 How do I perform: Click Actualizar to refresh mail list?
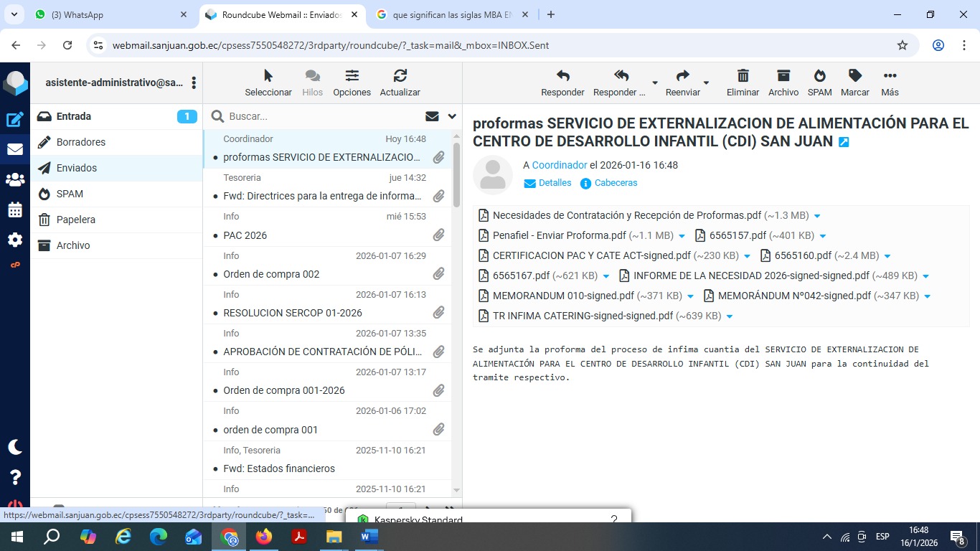[x=400, y=76]
